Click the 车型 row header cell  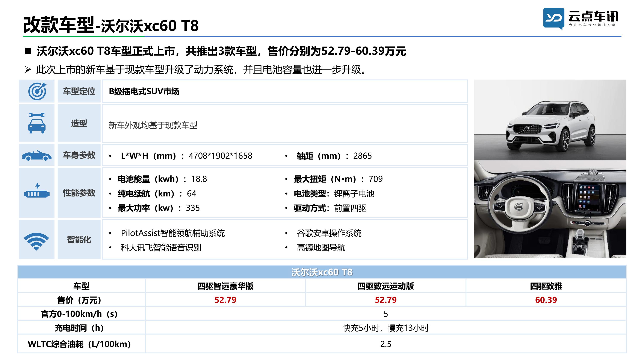pyautogui.click(x=82, y=286)
